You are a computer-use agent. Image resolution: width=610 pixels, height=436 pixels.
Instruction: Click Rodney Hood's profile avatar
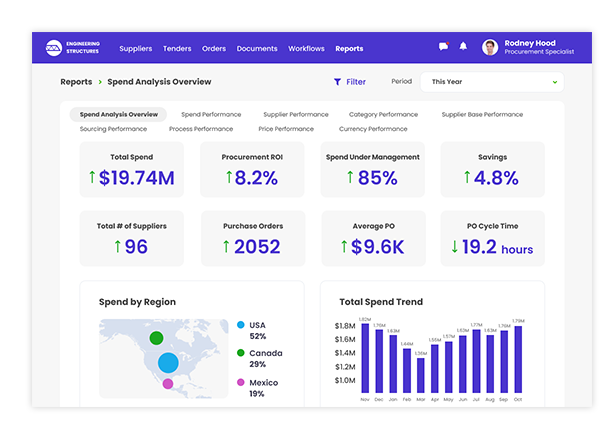coord(490,47)
